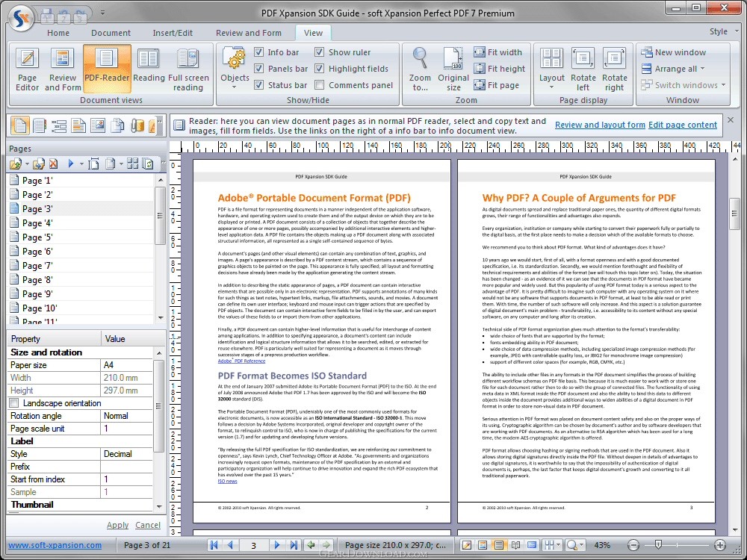The width and height of the screenshot is (747, 560).
Task: Click the green back navigation arrow
Action: point(311,545)
